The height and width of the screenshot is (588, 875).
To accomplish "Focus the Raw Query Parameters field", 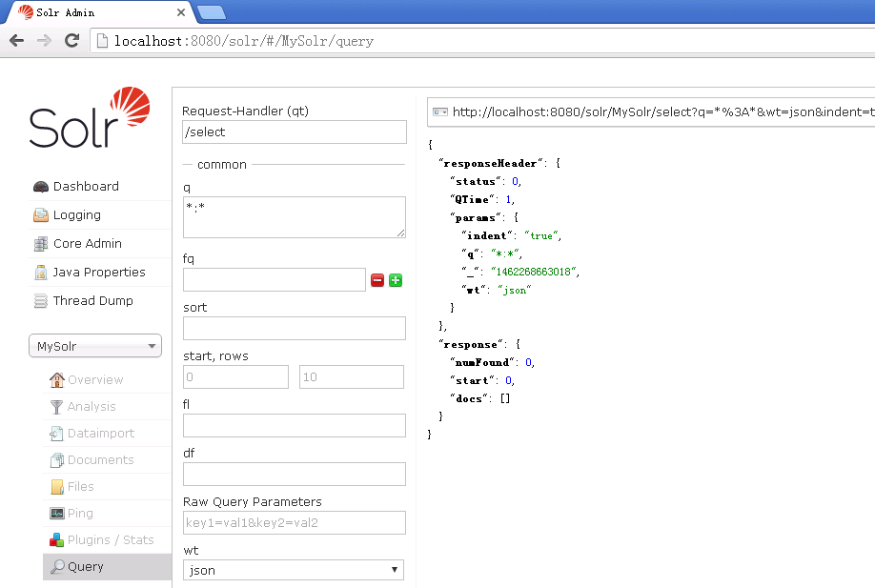I will click(295, 523).
